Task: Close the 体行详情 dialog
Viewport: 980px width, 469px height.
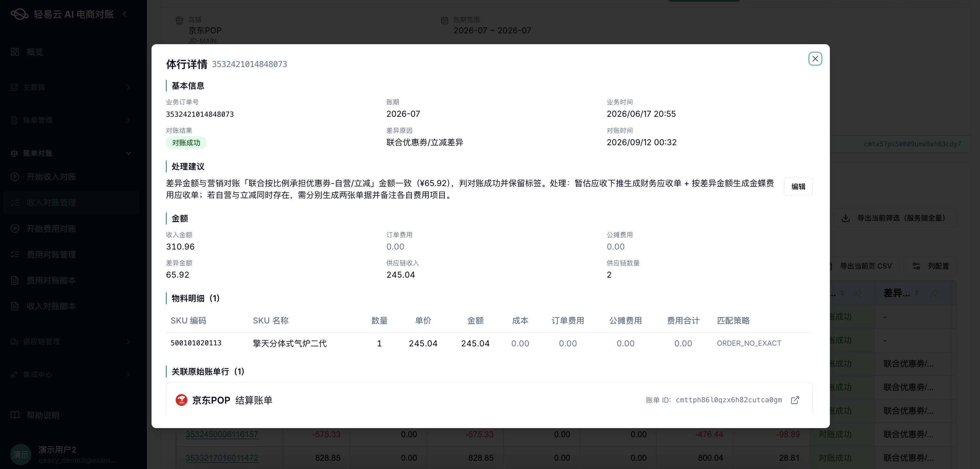Action: click(x=815, y=59)
